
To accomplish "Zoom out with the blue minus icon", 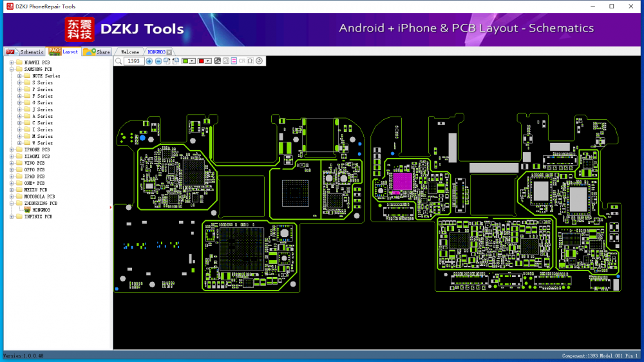I will (158, 61).
